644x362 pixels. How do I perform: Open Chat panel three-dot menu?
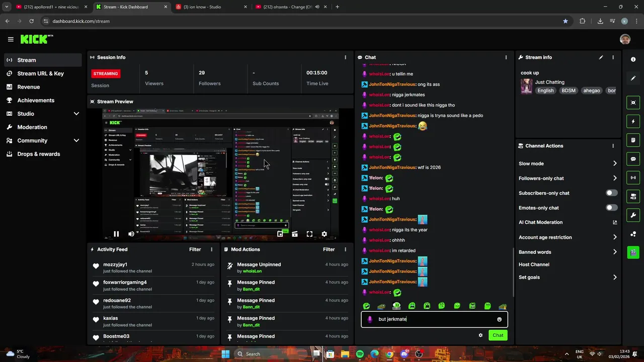(x=506, y=57)
